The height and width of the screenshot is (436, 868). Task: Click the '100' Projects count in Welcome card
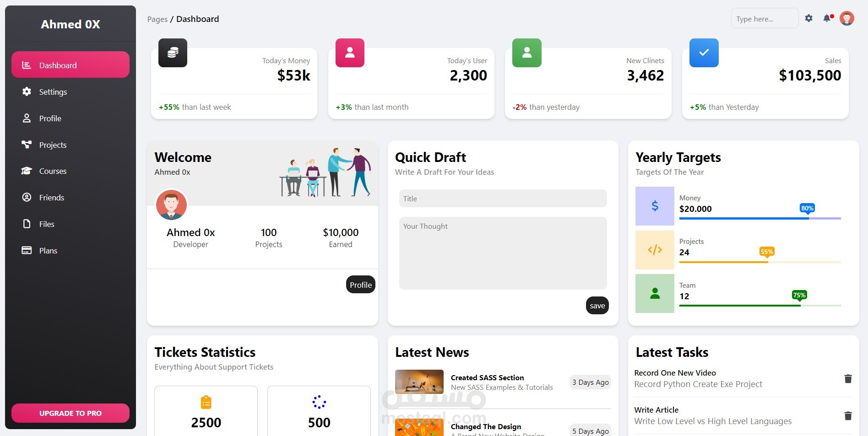click(269, 232)
